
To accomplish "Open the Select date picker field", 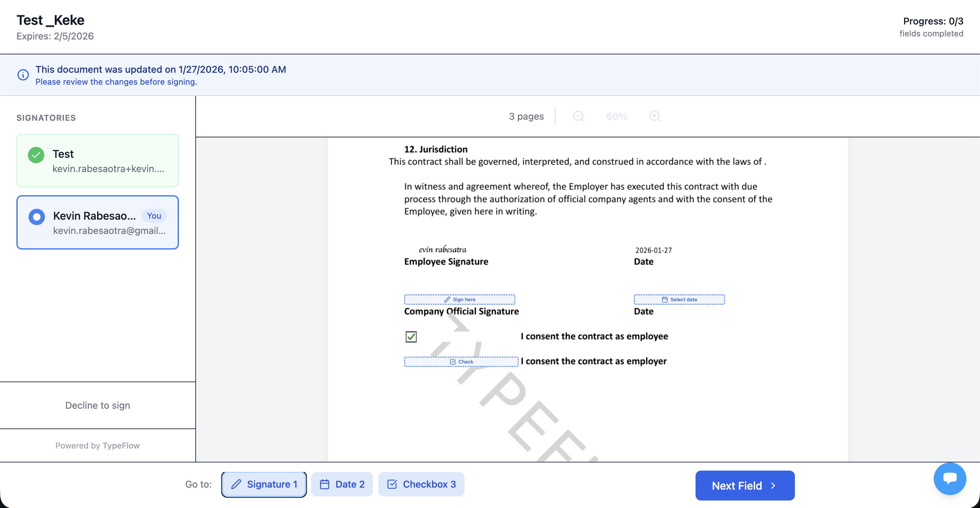I will click(x=679, y=300).
